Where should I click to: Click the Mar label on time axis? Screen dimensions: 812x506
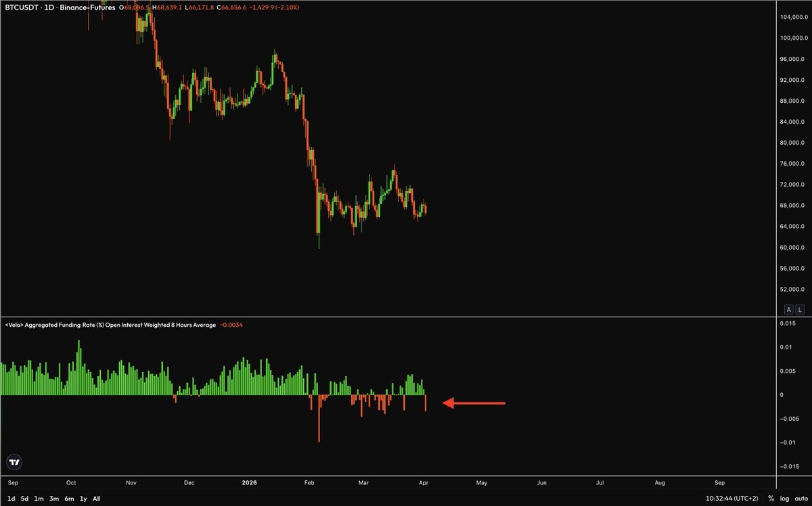(x=365, y=483)
